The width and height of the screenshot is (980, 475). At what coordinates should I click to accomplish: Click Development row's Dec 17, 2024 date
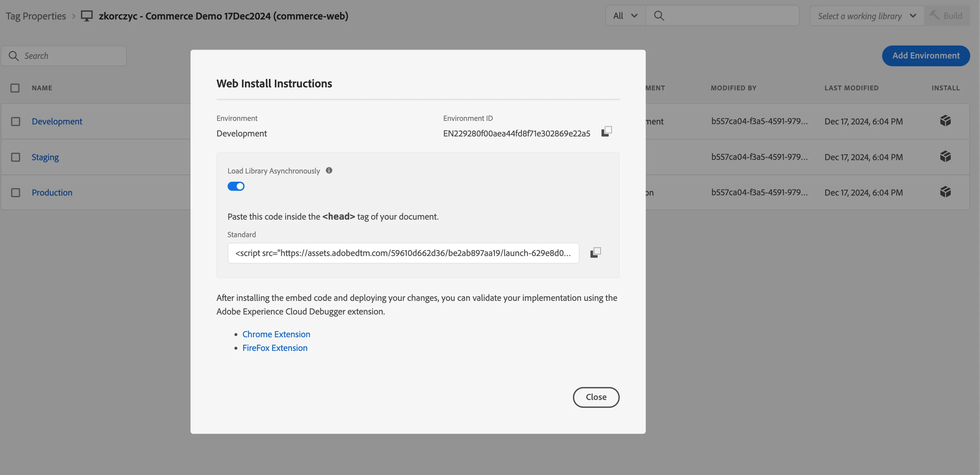pos(863,121)
